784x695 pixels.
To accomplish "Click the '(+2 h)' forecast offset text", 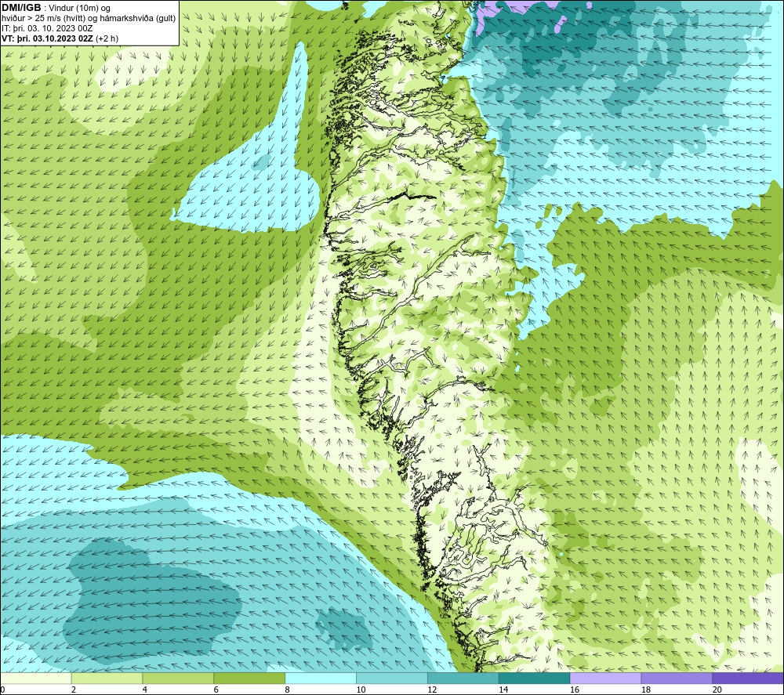I will (107, 38).
